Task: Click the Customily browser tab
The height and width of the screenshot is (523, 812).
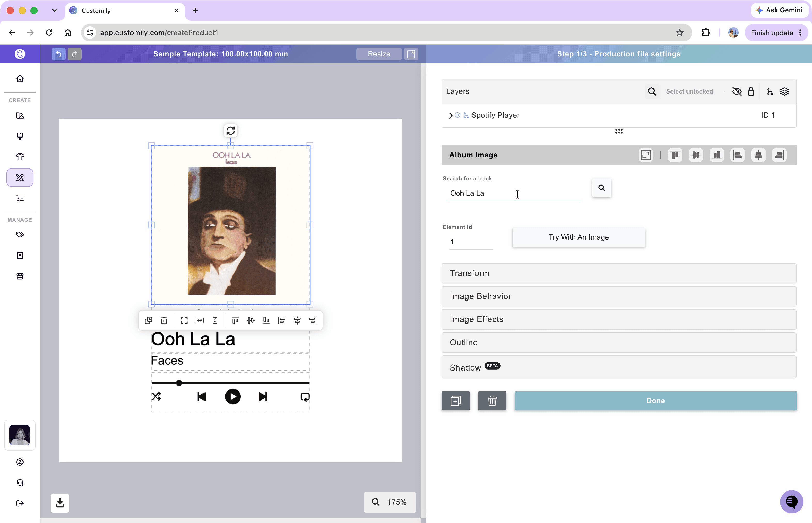Action: coord(124,11)
